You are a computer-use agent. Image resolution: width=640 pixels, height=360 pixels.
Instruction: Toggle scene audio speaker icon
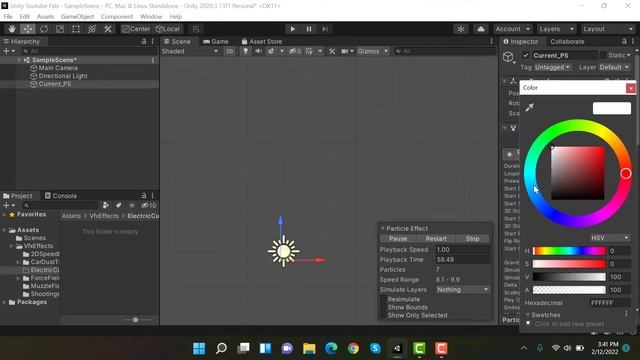pos(258,51)
